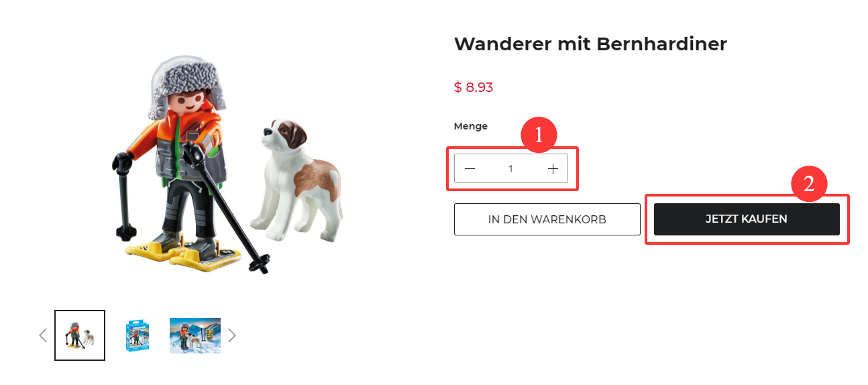Decrease quantity with the minus icon

point(470,168)
